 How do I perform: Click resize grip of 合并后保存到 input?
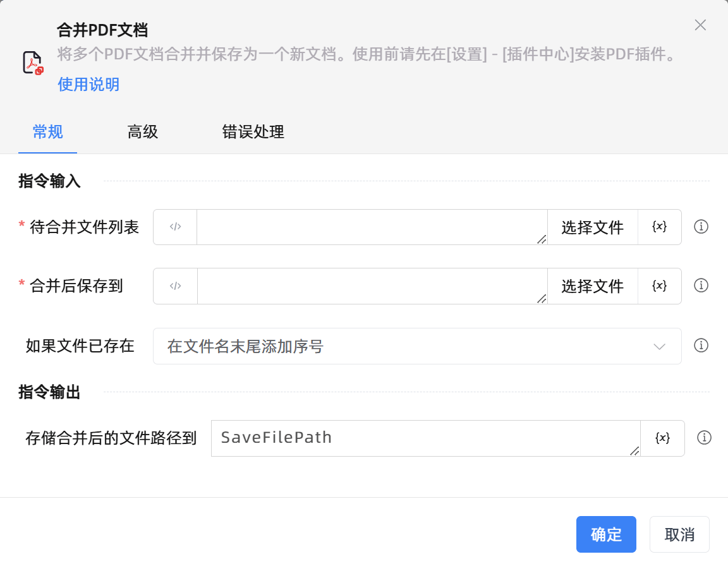(542, 299)
